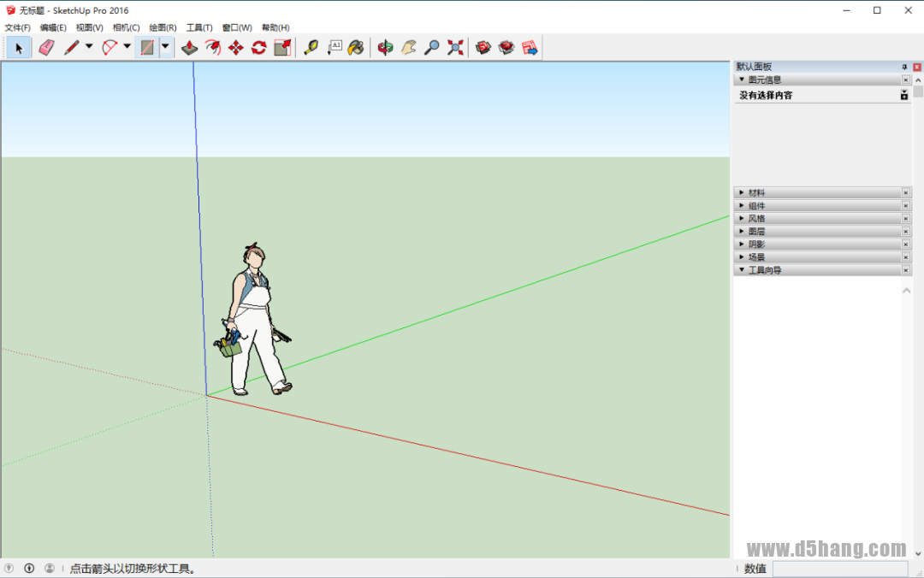This screenshot has width=924, height=578.
Task: Open the 窗口(W) menu
Action: [x=237, y=27]
